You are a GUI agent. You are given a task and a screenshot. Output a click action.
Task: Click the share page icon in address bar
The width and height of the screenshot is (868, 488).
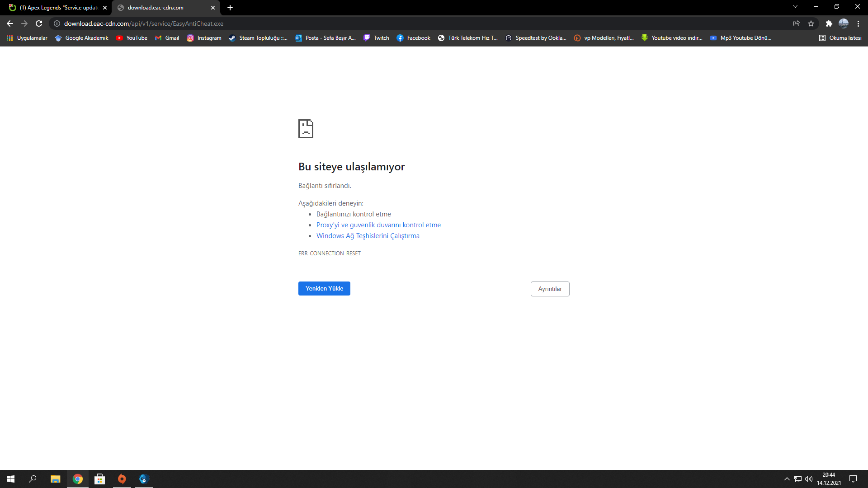tap(796, 23)
